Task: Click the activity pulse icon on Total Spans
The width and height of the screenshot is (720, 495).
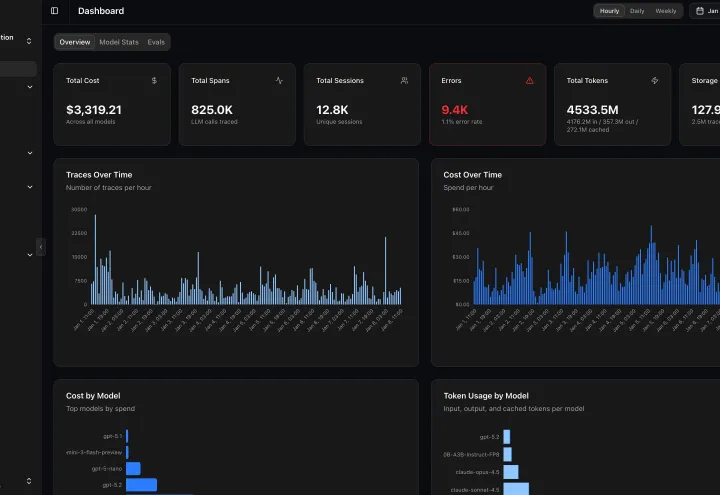Action: [x=279, y=80]
